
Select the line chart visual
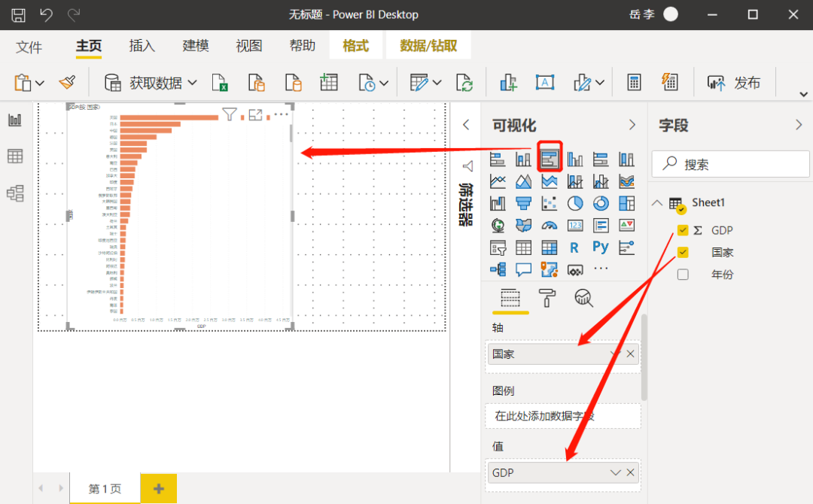[x=498, y=181]
